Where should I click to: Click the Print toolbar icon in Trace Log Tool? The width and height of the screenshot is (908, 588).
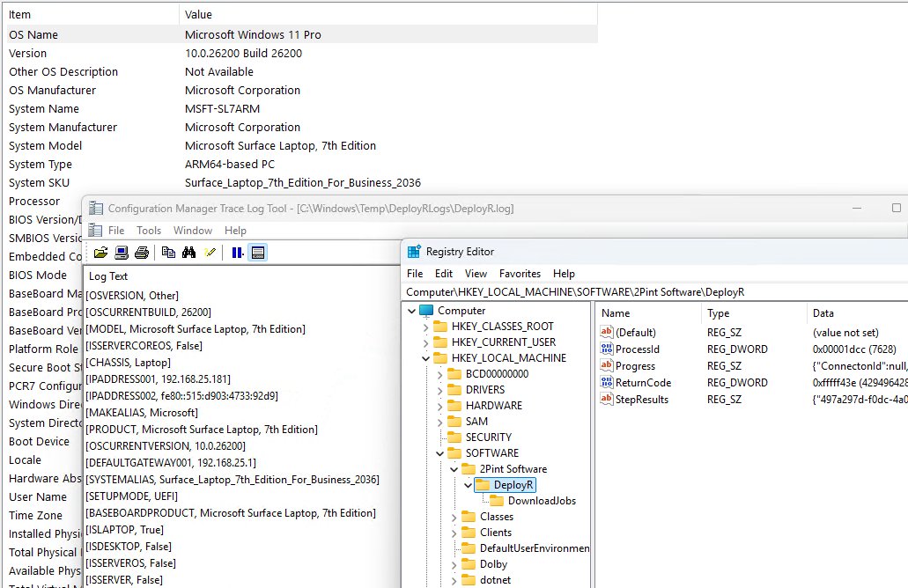142,253
